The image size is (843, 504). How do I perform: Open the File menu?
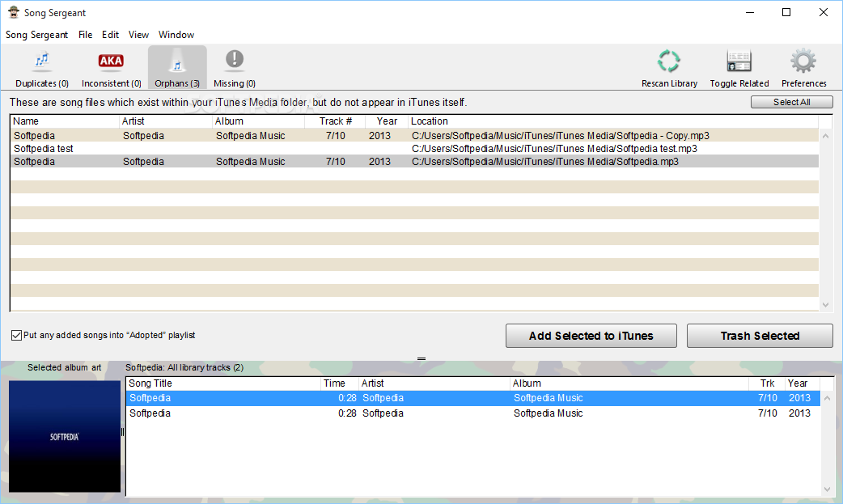[x=85, y=35]
